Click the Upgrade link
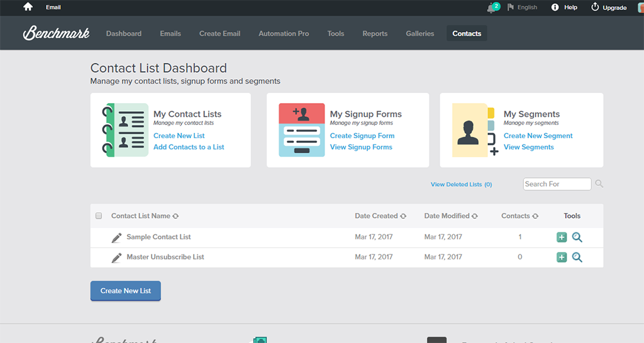Image resolution: width=644 pixels, height=343 pixels. point(614,8)
